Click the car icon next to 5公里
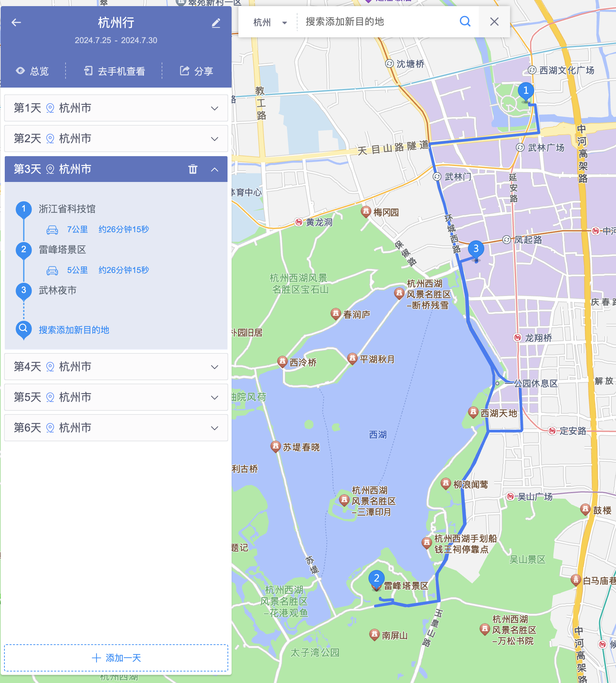The width and height of the screenshot is (616, 683). (52, 271)
